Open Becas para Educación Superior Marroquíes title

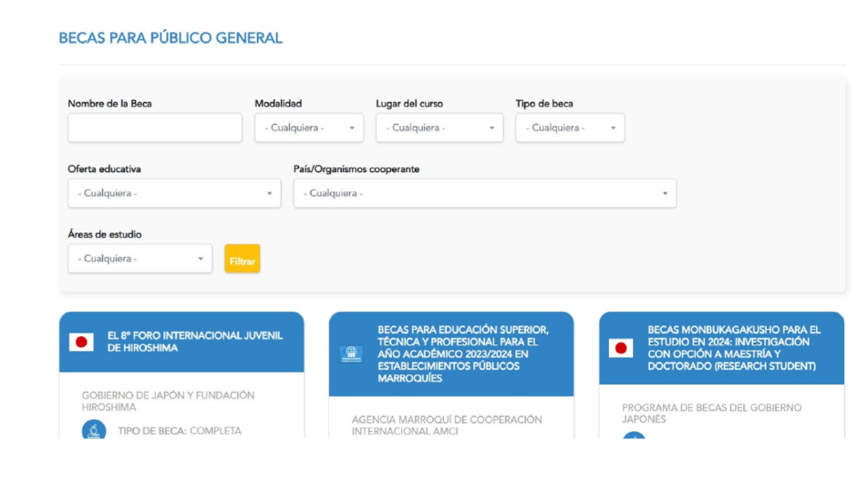point(463,354)
